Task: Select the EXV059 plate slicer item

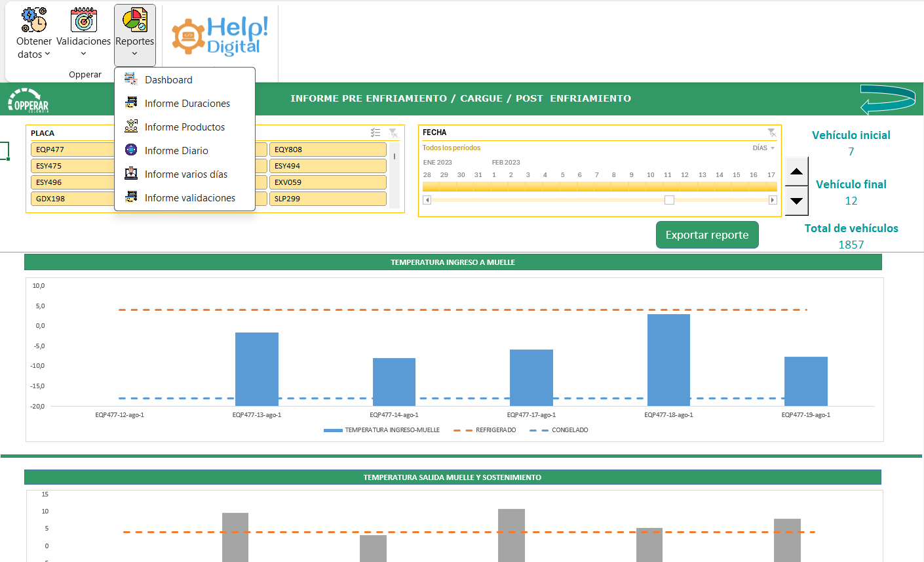Action: click(328, 182)
